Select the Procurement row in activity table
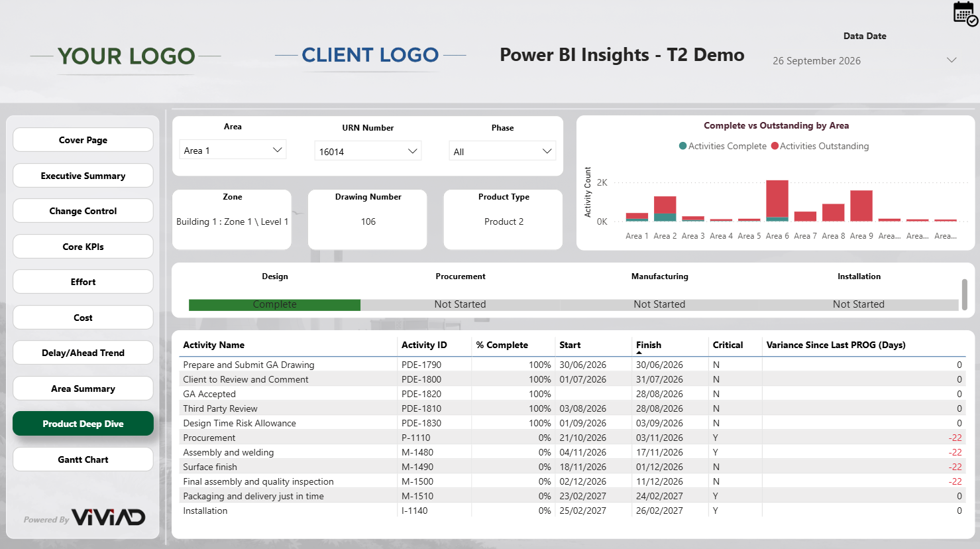The width and height of the screenshot is (980, 549). 209,438
